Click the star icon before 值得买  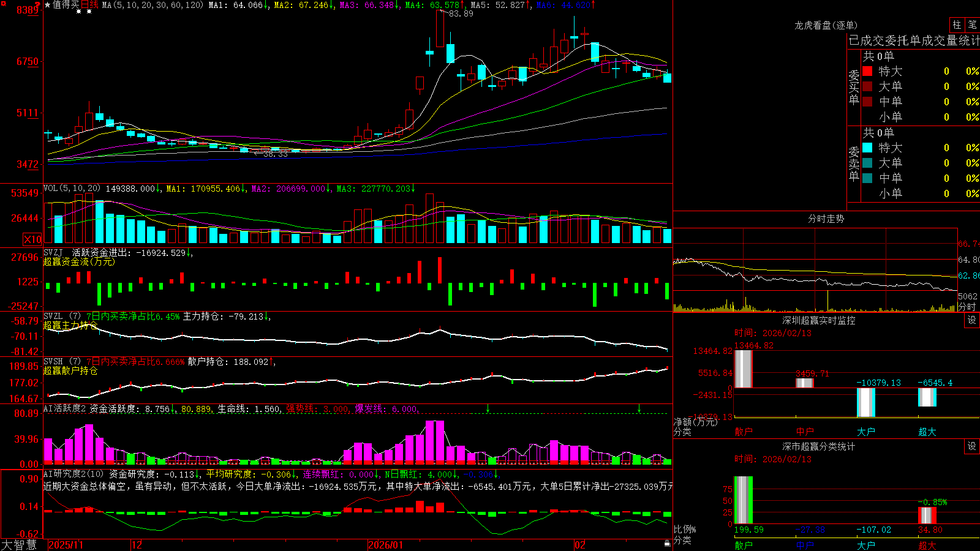point(48,5)
